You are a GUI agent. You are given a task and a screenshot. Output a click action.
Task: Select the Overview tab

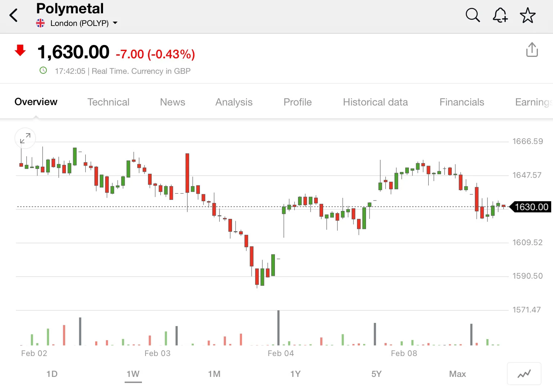(x=36, y=102)
